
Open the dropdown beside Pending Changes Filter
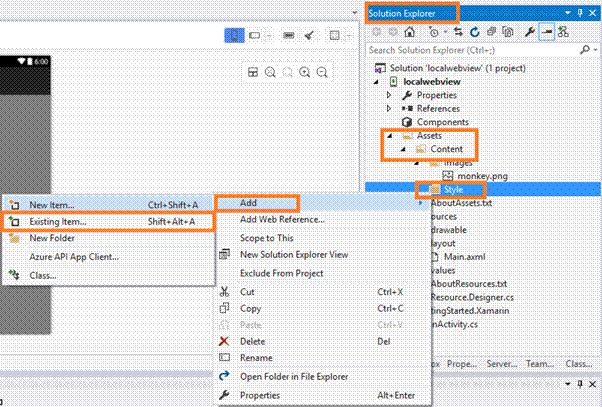click(445, 32)
